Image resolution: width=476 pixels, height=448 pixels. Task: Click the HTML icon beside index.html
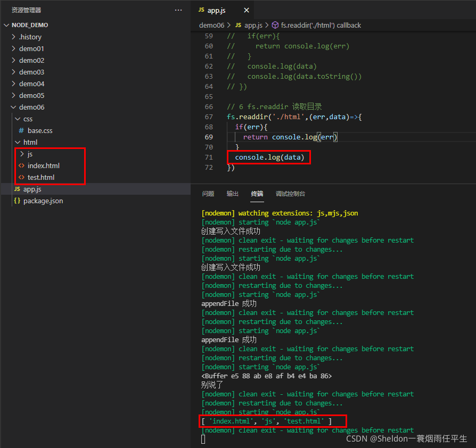(21, 165)
